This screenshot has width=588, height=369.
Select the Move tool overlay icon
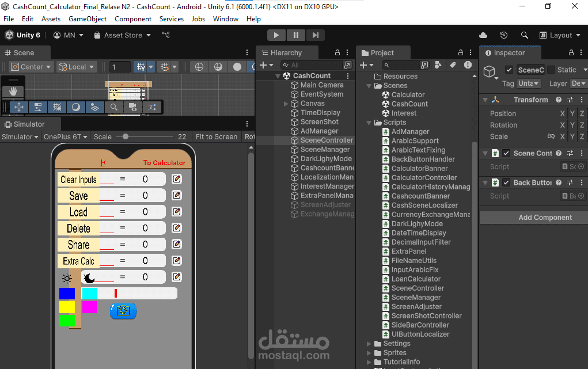tap(19, 107)
